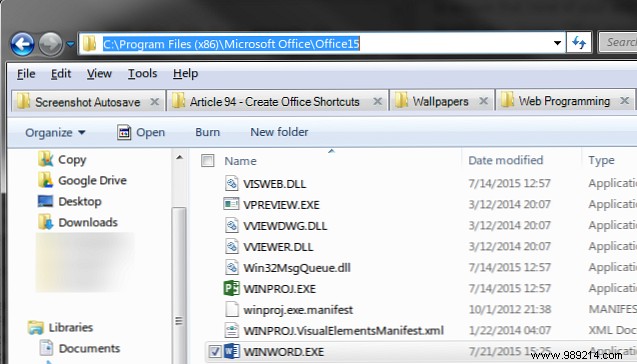Sort files by Name column

click(x=240, y=161)
